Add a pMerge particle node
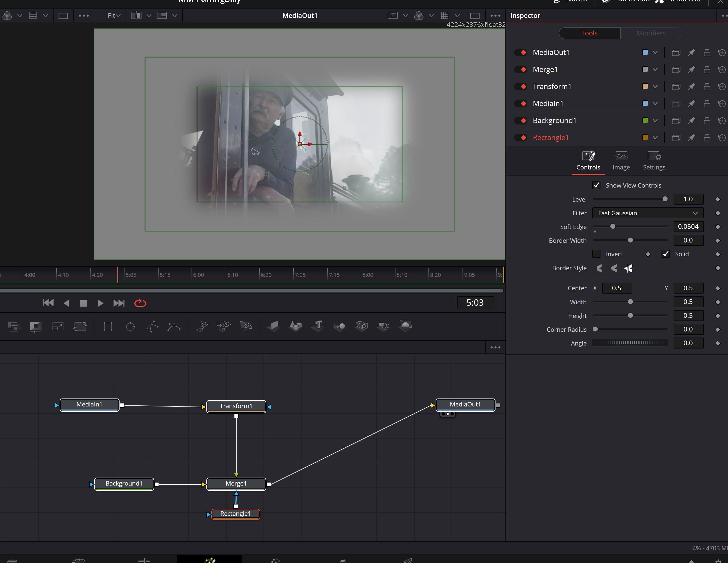The image size is (728, 563). 224,326
